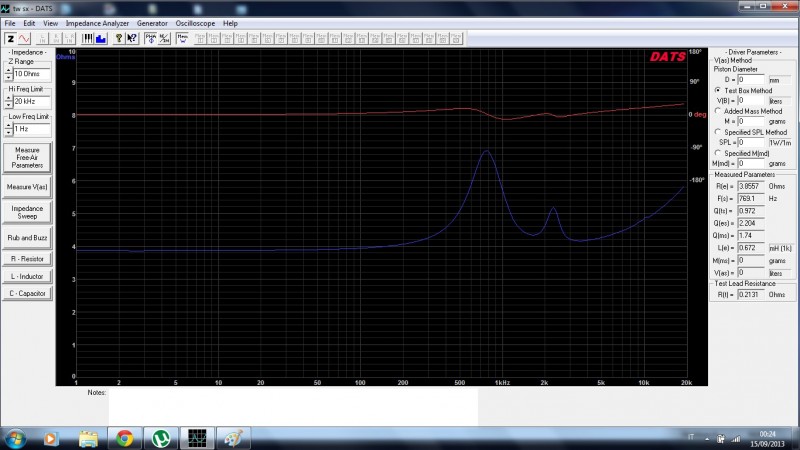Image resolution: width=800 pixels, height=450 pixels.
Task: Raise Low Freq Limit with the up arrow
Action: tap(8, 126)
